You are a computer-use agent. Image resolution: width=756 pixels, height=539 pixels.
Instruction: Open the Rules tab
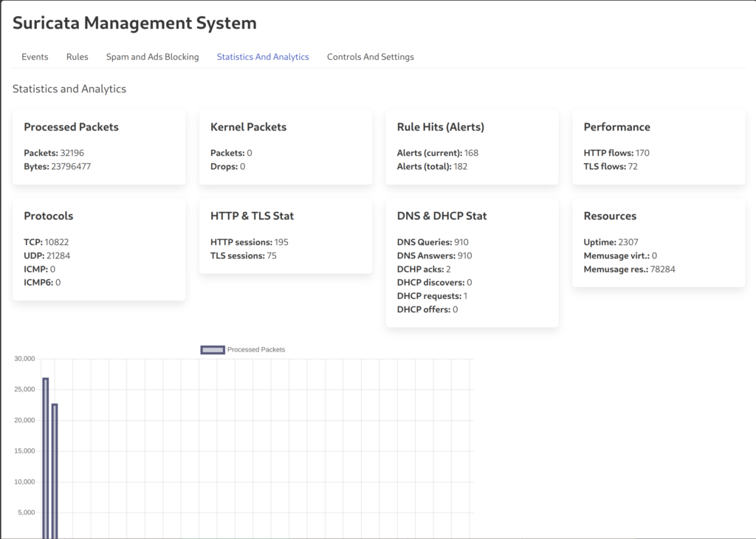pos(77,57)
